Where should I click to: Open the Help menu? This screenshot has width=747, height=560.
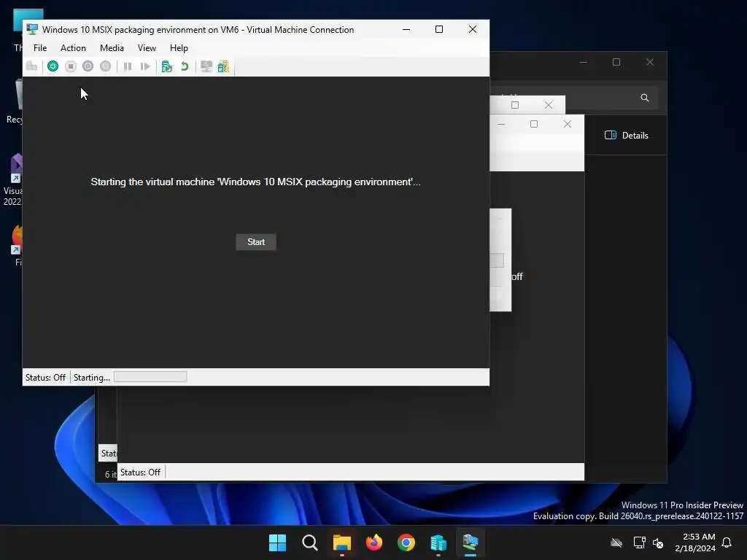coord(179,48)
